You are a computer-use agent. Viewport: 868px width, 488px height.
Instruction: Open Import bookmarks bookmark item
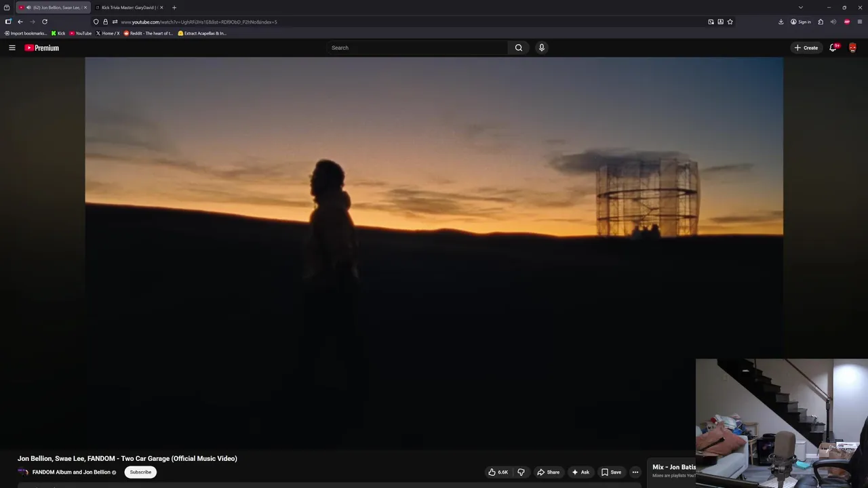pyautogui.click(x=26, y=33)
